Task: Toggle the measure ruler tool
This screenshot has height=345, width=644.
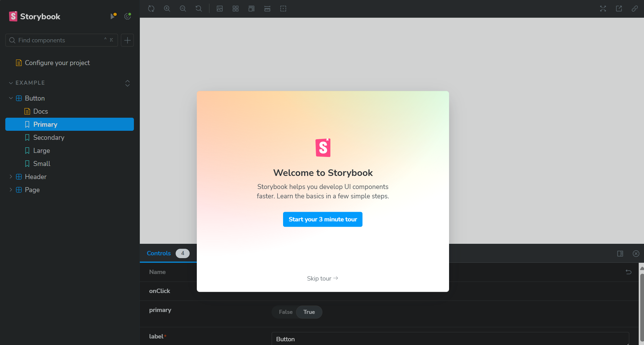Action: click(268, 9)
